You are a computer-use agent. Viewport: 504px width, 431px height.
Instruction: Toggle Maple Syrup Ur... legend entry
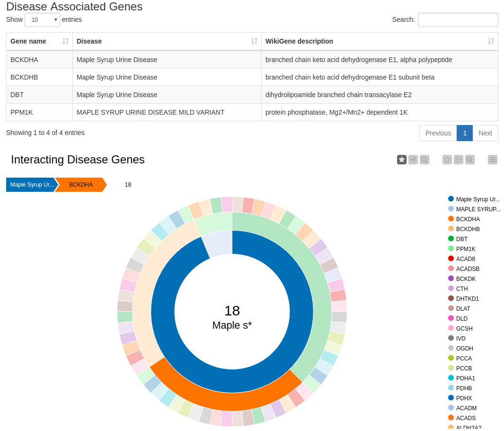pyautogui.click(x=474, y=199)
